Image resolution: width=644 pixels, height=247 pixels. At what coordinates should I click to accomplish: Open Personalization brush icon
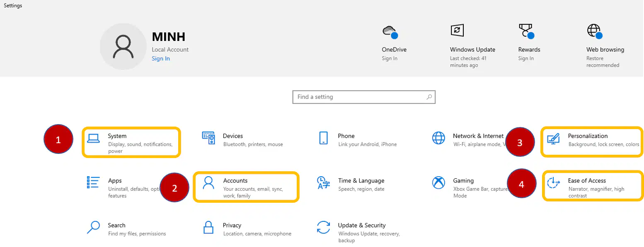(x=554, y=138)
